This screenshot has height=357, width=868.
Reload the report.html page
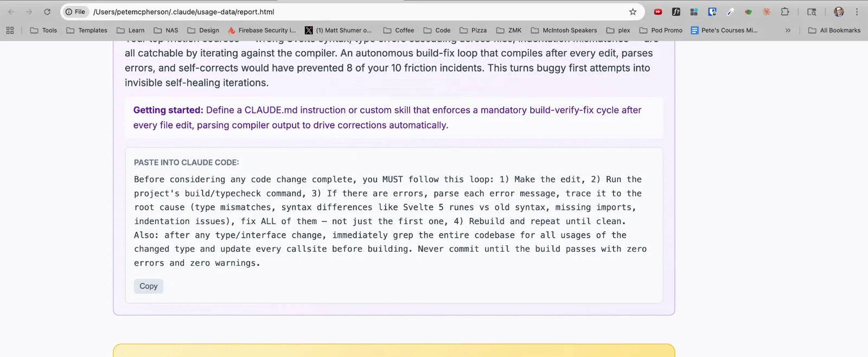47,12
